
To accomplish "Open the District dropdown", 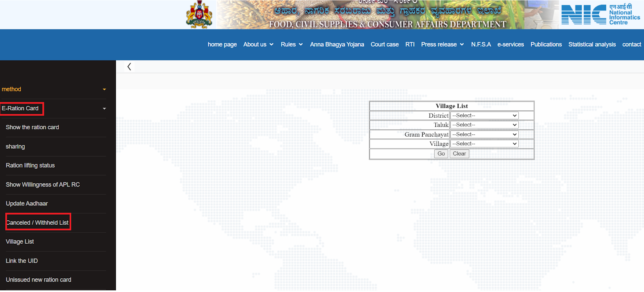I will coord(484,116).
